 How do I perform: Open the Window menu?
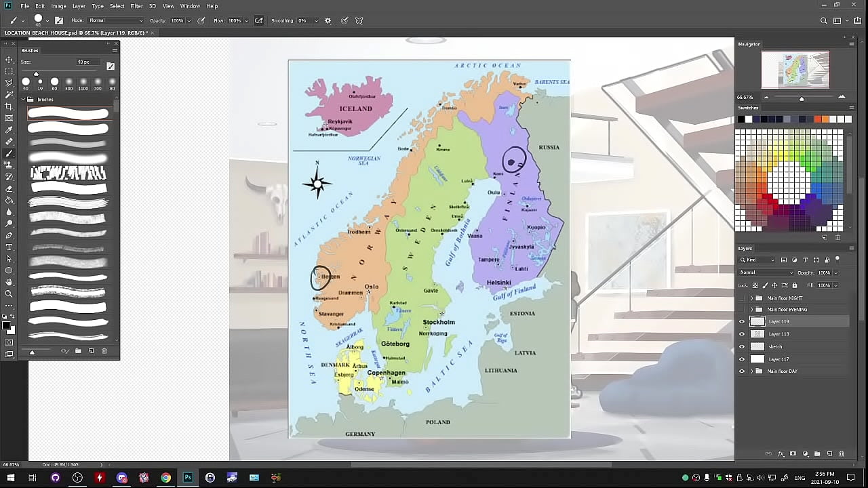coord(190,6)
